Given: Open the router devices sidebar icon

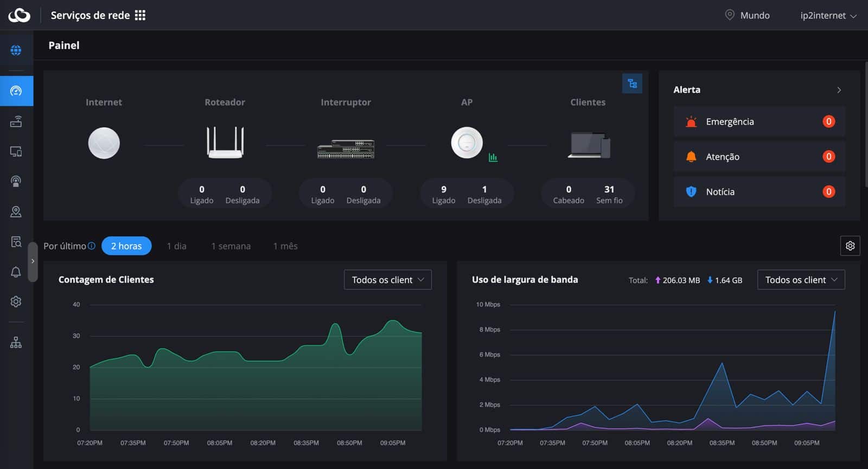Looking at the screenshot, I should (x=16, y=121).
